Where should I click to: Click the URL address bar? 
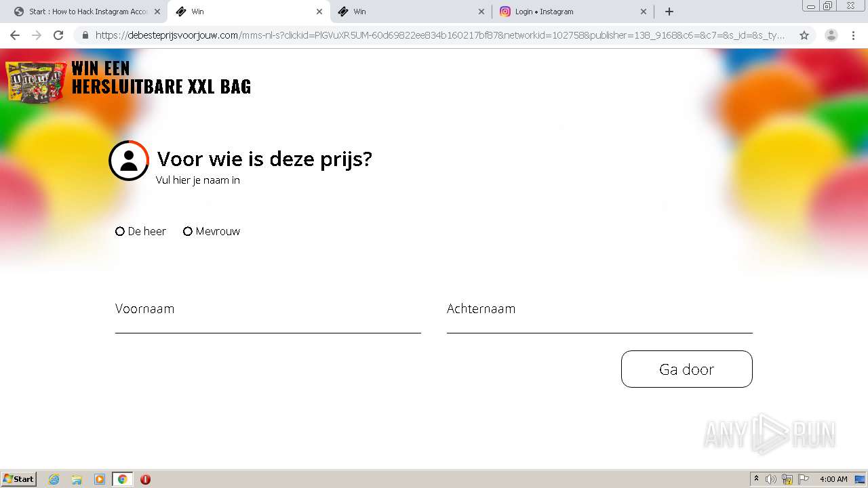[441, 35]
